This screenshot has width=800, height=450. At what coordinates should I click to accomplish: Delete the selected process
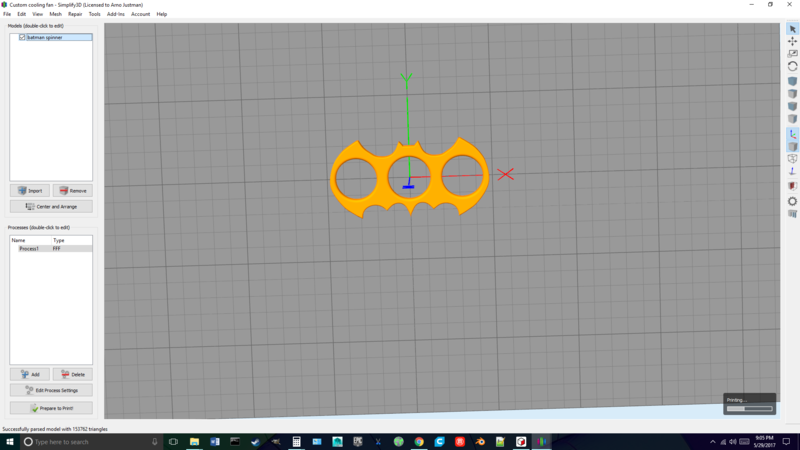(x=72, y=374)
